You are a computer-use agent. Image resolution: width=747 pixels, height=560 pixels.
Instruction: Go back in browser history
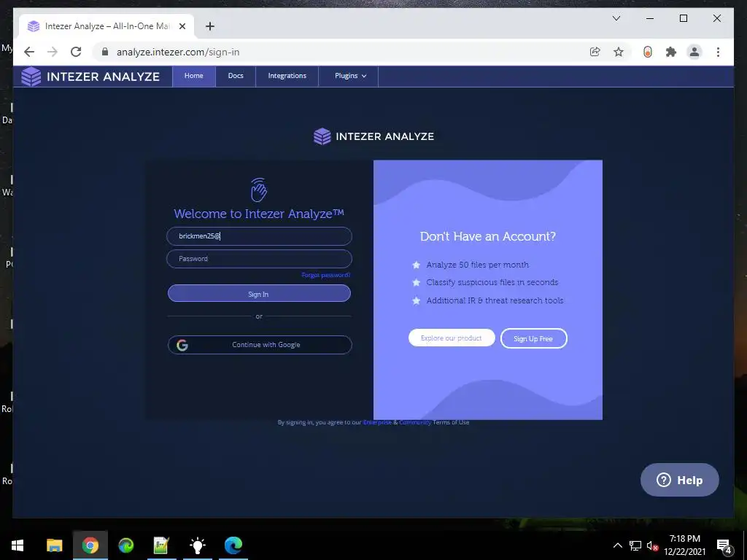click(29, 52)
